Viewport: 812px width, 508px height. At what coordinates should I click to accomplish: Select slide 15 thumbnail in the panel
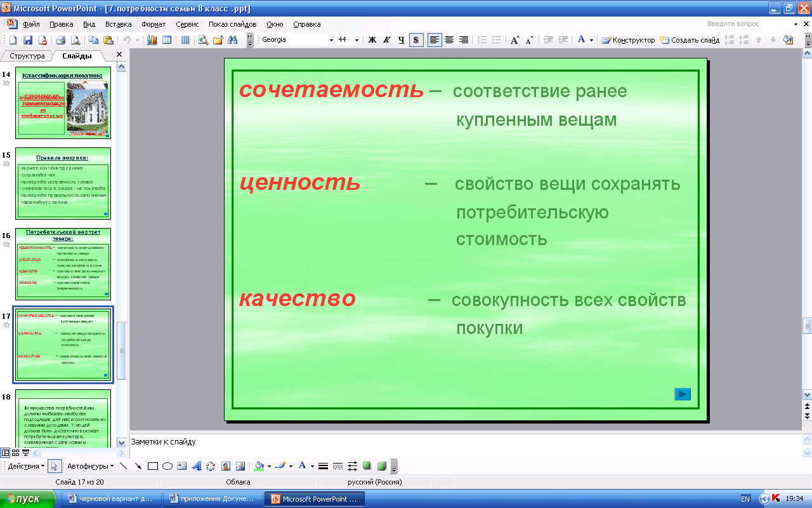click(x=63, y=183)
